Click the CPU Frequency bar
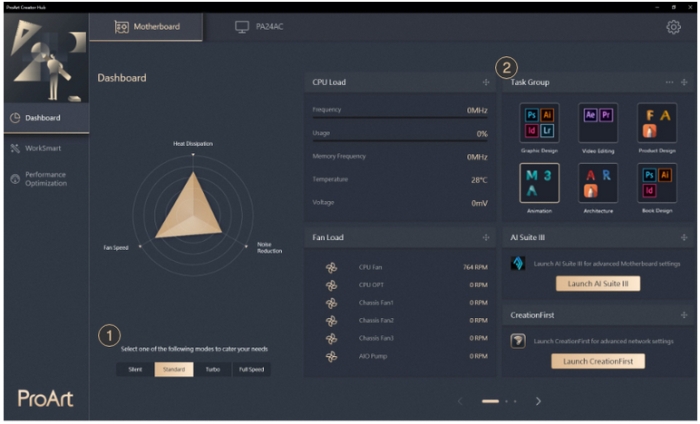The width and height of the screenshot is (700, 424). pos(400,117)
